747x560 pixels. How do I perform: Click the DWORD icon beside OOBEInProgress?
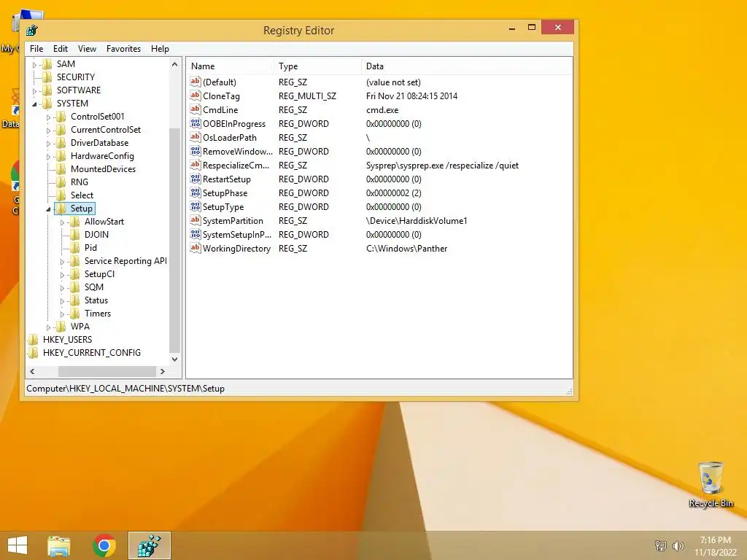[196, 123]
